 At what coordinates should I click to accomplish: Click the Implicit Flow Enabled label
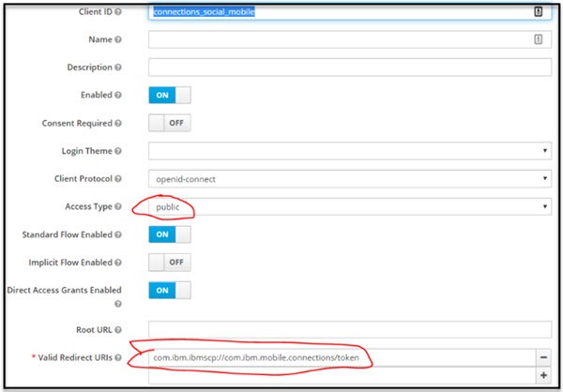tap(70, 263)
